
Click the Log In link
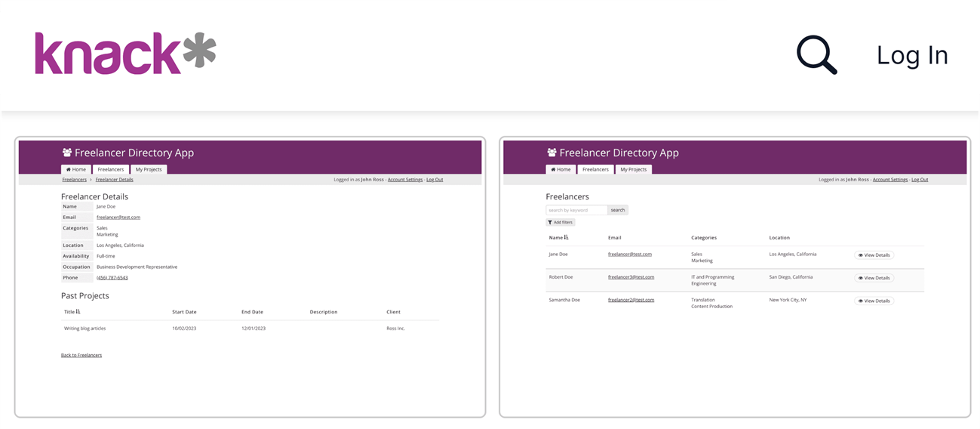tap(912, 55)
